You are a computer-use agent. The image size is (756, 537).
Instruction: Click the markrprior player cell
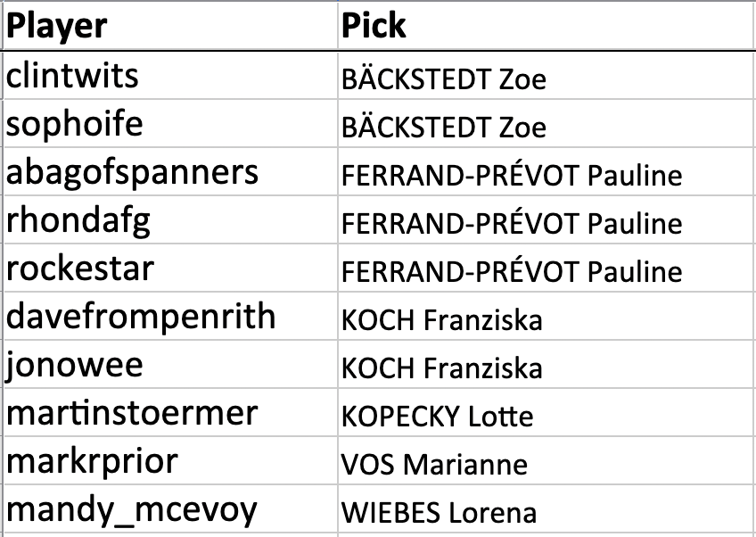tap(169, 462)
